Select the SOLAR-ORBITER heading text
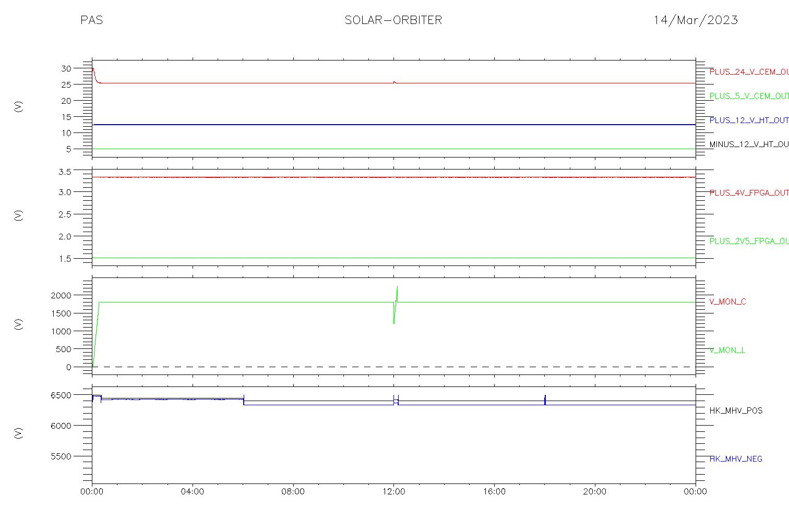The height and width of the screenshot is (532, 789). pos(393,20)
